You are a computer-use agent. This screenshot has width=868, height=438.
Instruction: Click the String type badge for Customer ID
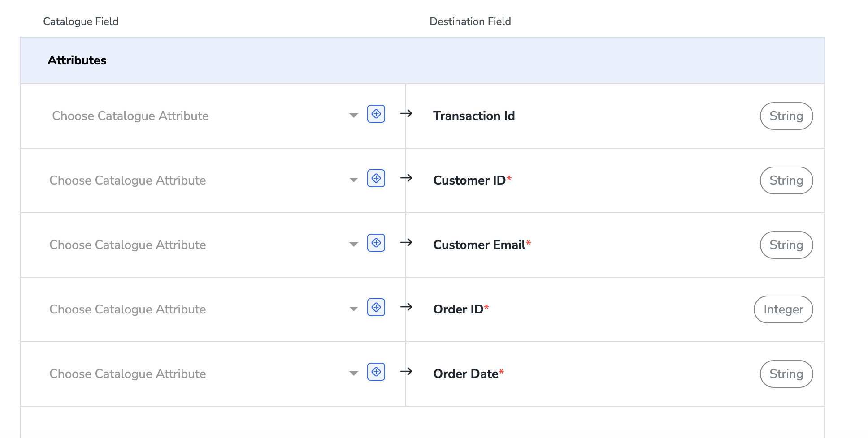(x=786, y=180)
